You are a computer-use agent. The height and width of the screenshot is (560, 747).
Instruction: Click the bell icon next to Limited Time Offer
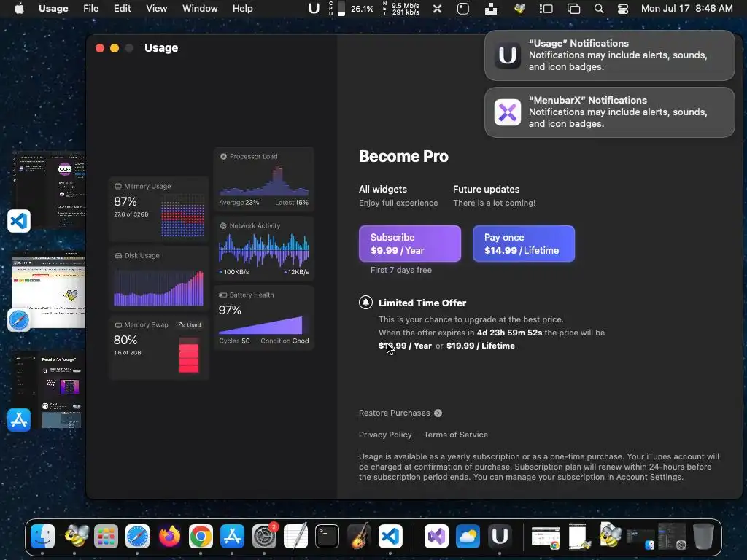pyautogui.click(x=365, y=303)
